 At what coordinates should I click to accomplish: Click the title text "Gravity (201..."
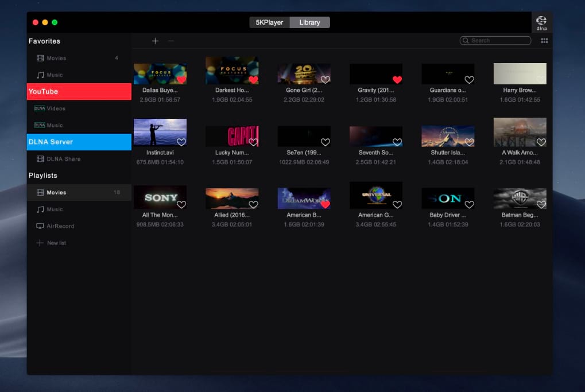[x=375, y=90]
